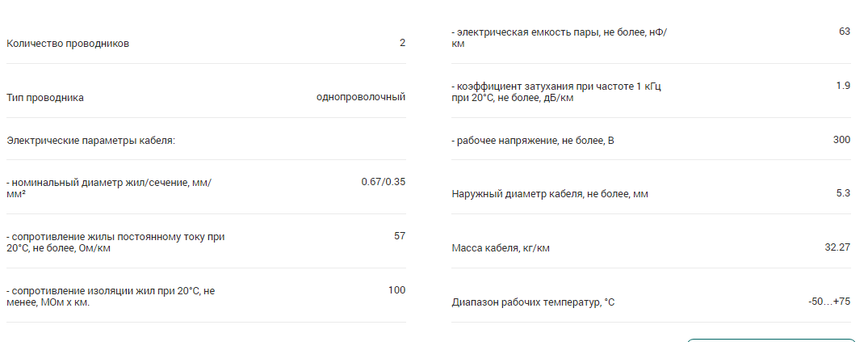Image resolution: width=868 pixels, height=342 pixels.
Task: Click the 'электрическая емкость пары' label
Action: tap(560, 38)
